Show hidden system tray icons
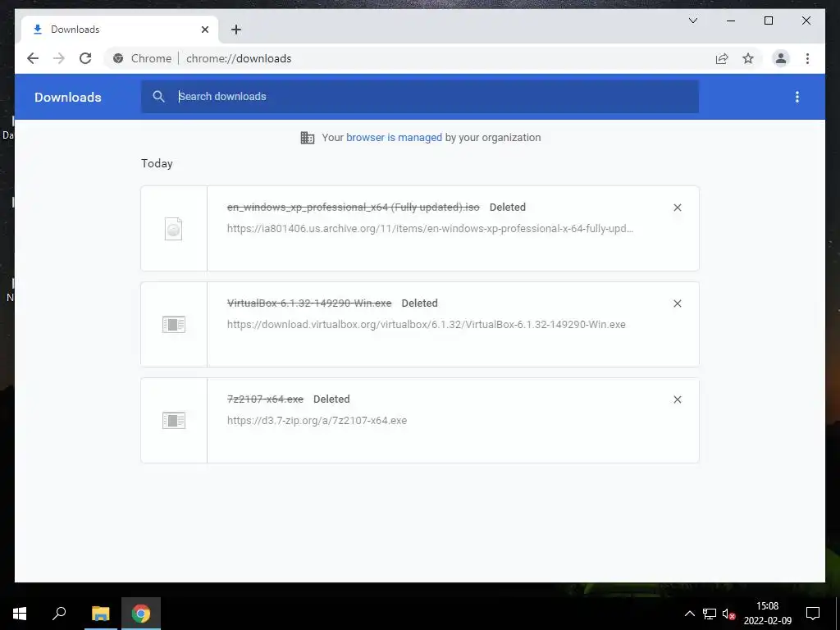The image size is (840, 630). (x=689, y=614)
